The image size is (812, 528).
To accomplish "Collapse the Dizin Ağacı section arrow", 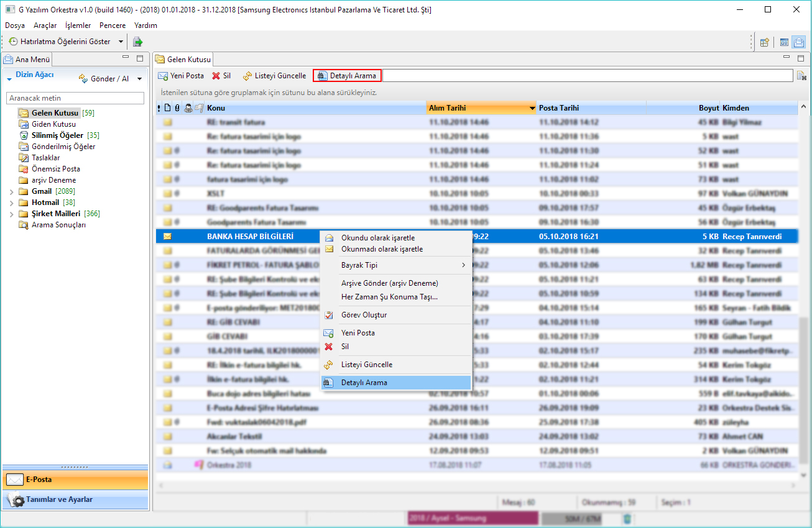I will click(9, 79).
